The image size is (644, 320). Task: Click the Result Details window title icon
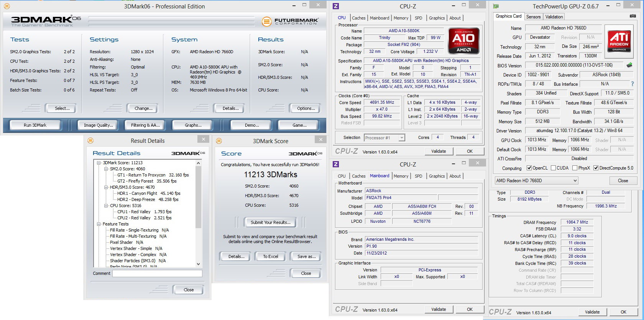click(x=90, y=140)
